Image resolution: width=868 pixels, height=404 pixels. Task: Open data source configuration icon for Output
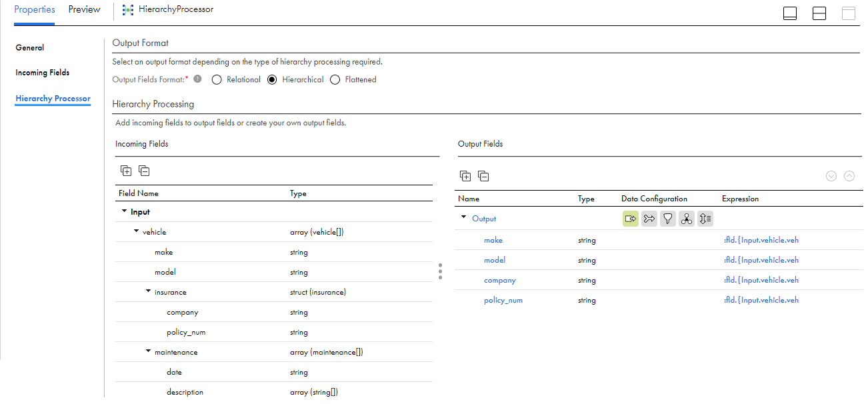(631, 219)
